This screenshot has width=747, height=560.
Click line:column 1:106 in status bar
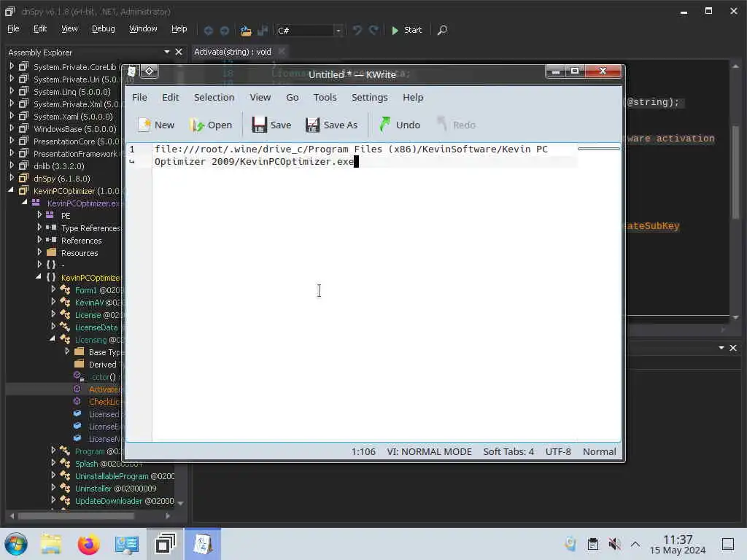point(363,451)
